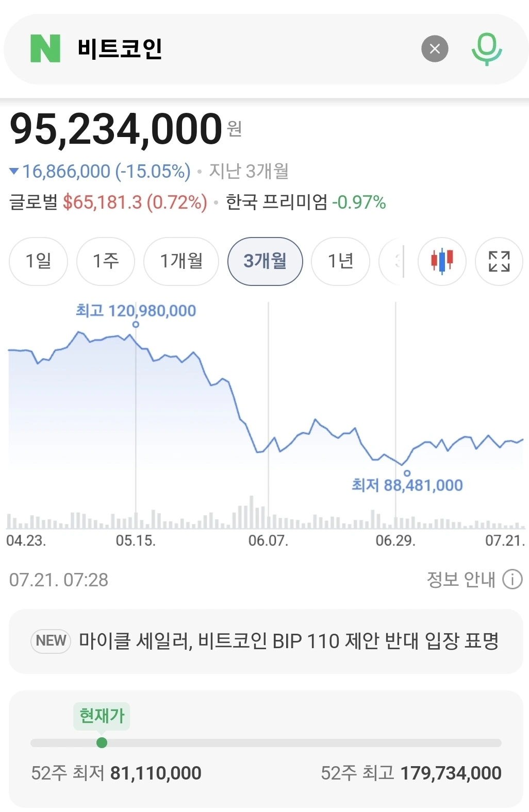Tap the partially hidden range tab after 1년
Viewport: 529px width, 812px height.
[391, 261]
